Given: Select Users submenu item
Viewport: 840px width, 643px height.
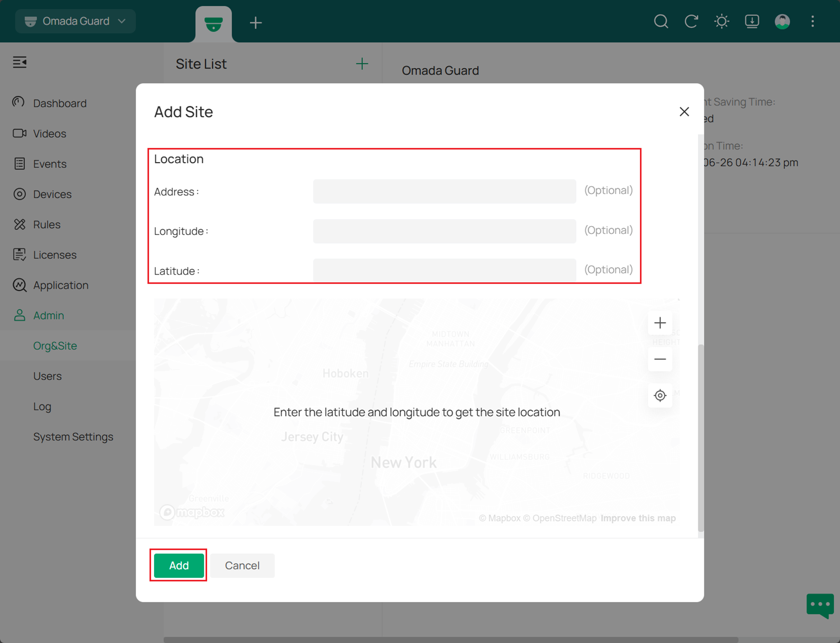Looking at the screenshot, I should tap(48, 376).
